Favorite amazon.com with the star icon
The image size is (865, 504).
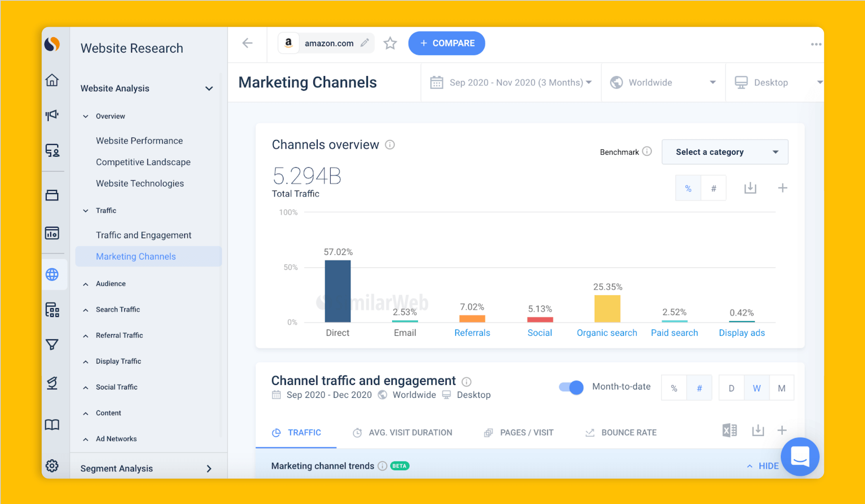click(x=390, y=43)
